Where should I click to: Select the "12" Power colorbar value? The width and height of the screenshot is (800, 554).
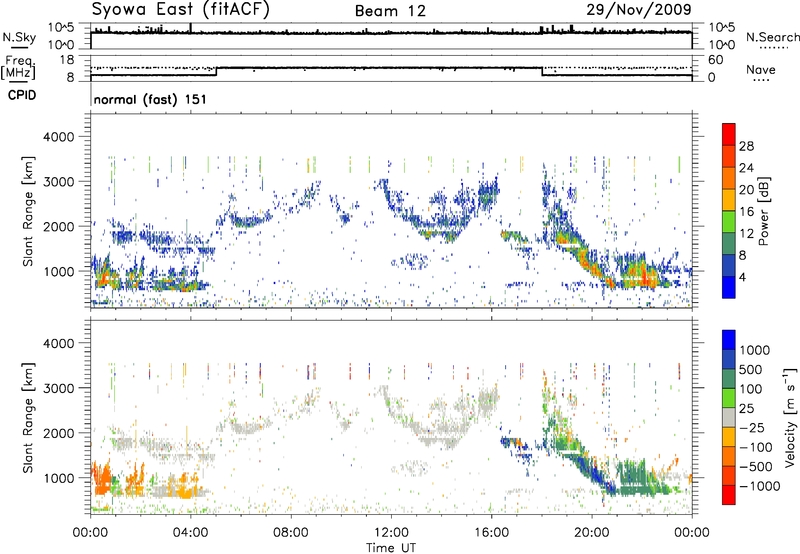point(746,234)
